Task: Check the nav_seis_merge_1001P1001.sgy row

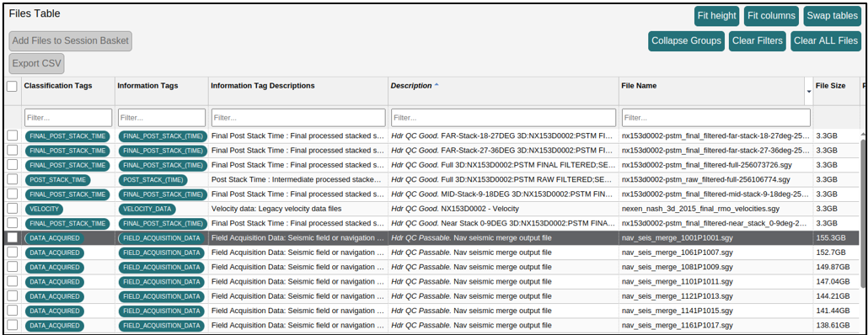Action: (12, 237)
